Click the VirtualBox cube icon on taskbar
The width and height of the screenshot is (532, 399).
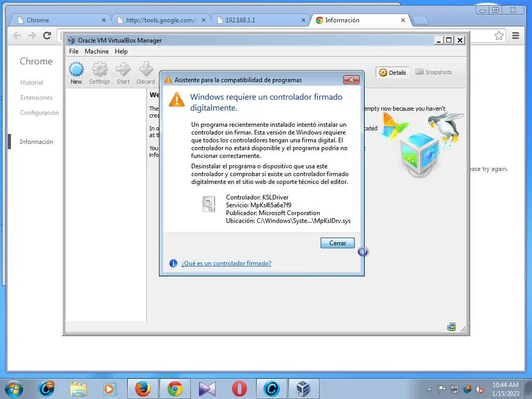pyautogui.click(x=303, y=389)
